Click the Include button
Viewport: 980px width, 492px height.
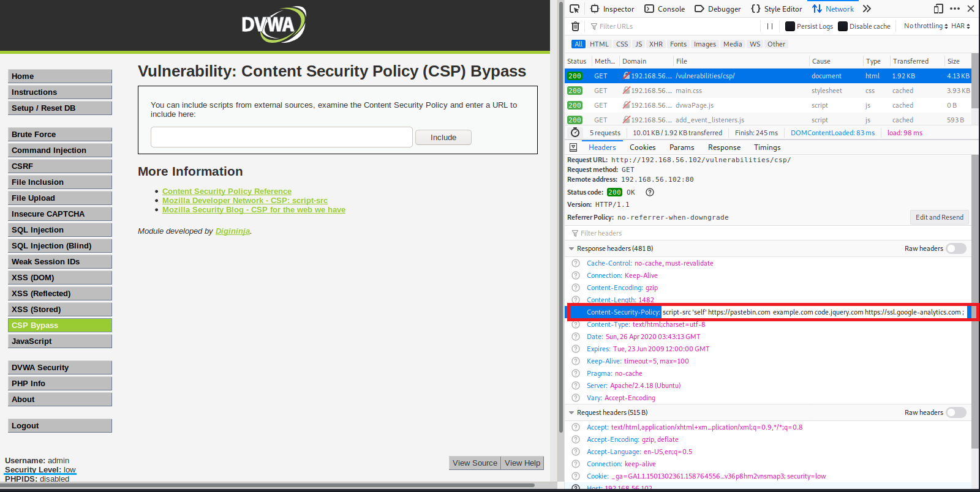coord(443,138)
